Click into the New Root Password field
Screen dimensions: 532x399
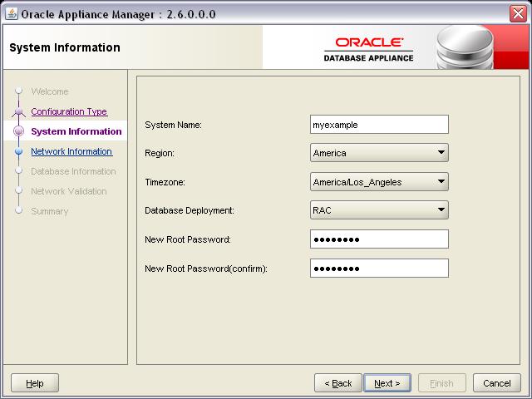pyautogui.click(x=379, y=239)
